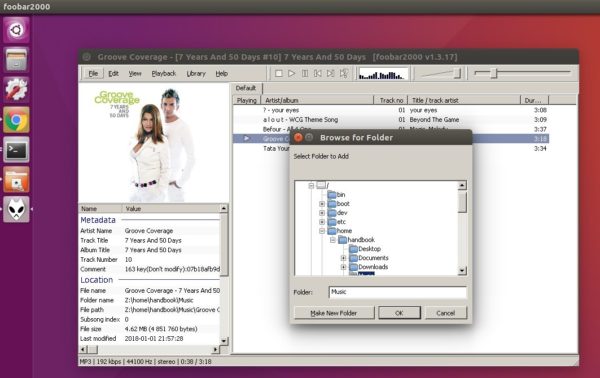Launch Google Chrome from the launcher
Viewport: 600px width, 378px height.
[16, 119]
